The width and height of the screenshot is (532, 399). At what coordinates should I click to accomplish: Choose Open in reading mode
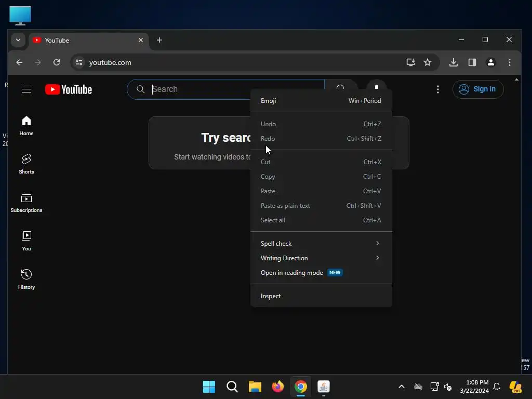pos(321,273)
